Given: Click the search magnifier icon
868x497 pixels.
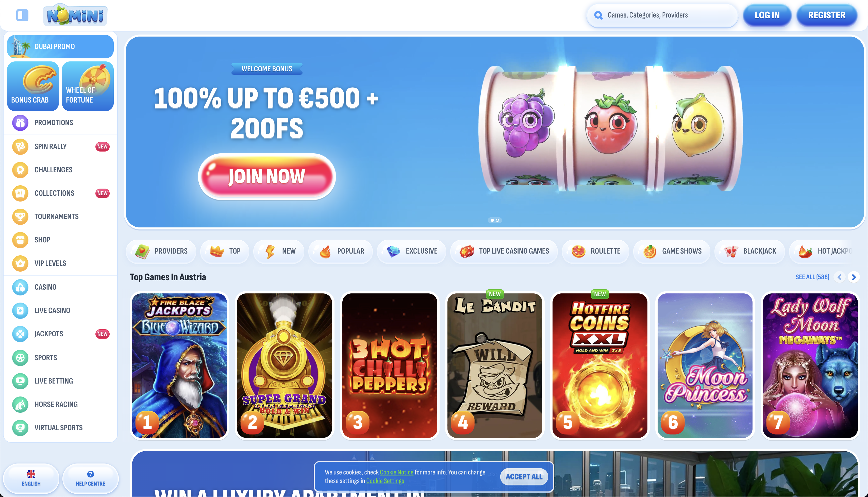Looking at the screenshot, I should 598,15.
